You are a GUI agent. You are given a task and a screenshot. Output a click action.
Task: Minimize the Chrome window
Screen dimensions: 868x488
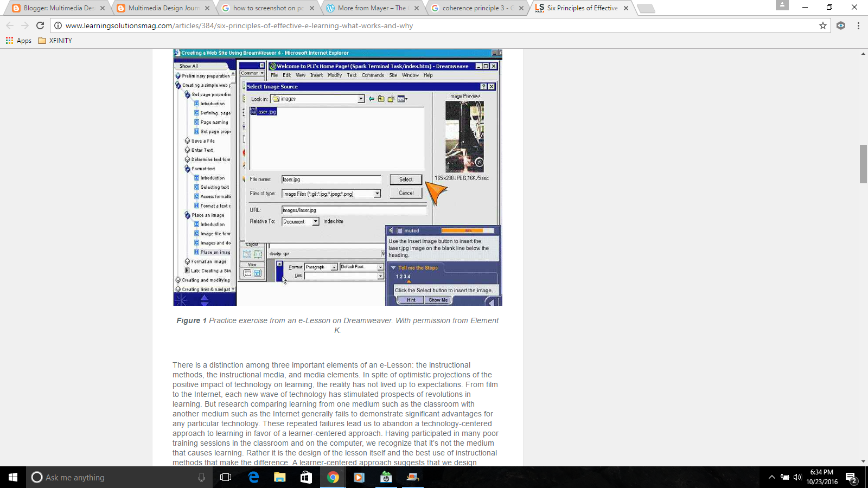(x=805, y=7)
